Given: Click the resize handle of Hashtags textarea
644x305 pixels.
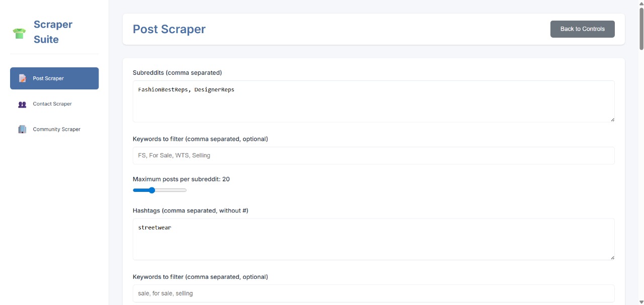Looking at the screenshot, I should pos(612,258).
